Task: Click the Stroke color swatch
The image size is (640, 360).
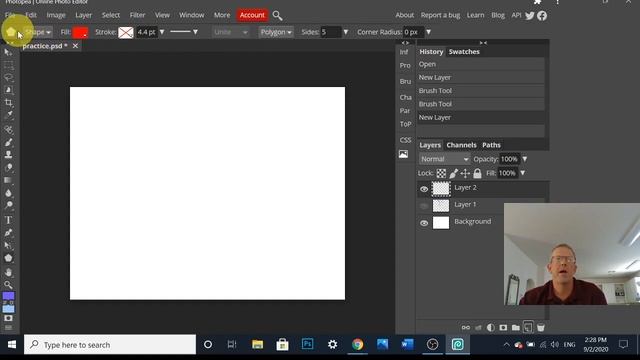Action: coord(126,32)
